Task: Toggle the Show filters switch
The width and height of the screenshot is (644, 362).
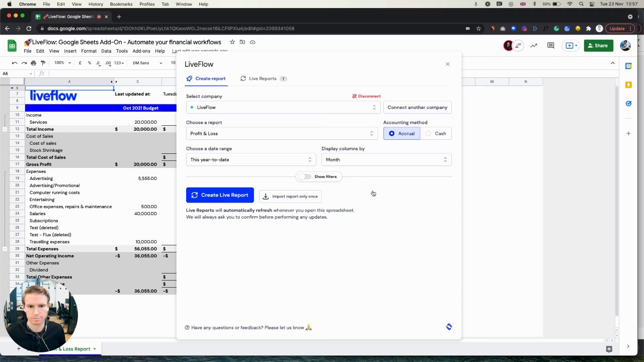Action: point(305,176)
